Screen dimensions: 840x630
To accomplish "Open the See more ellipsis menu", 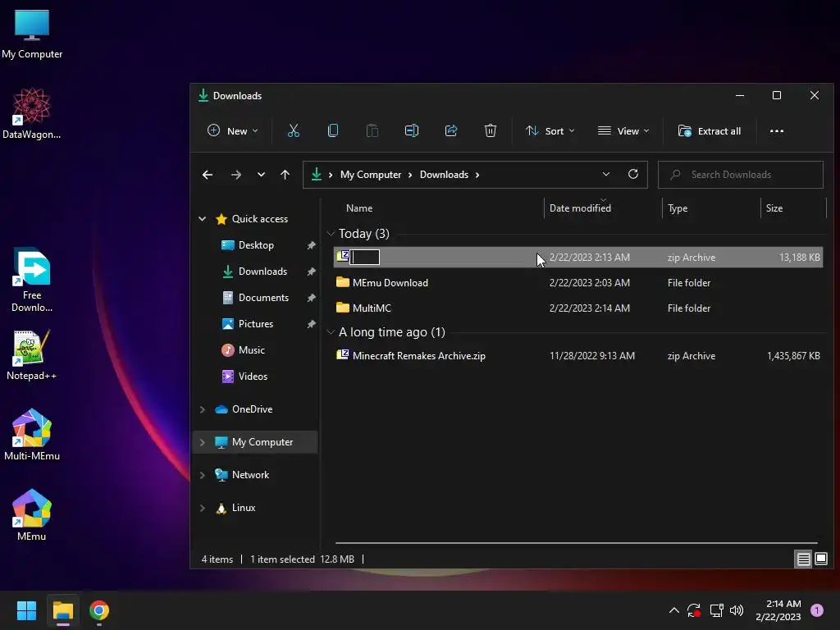I will (777, 130).
